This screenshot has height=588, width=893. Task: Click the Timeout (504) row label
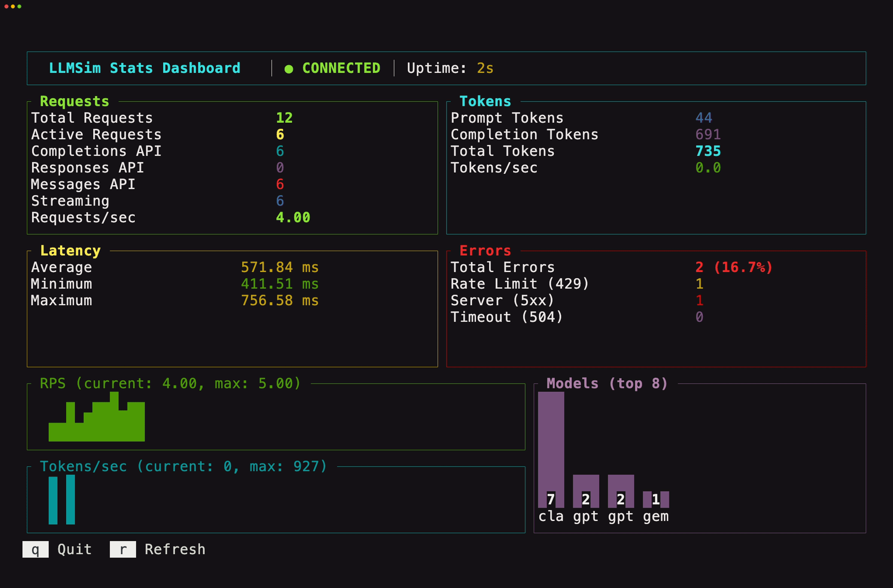pos(507,317)
